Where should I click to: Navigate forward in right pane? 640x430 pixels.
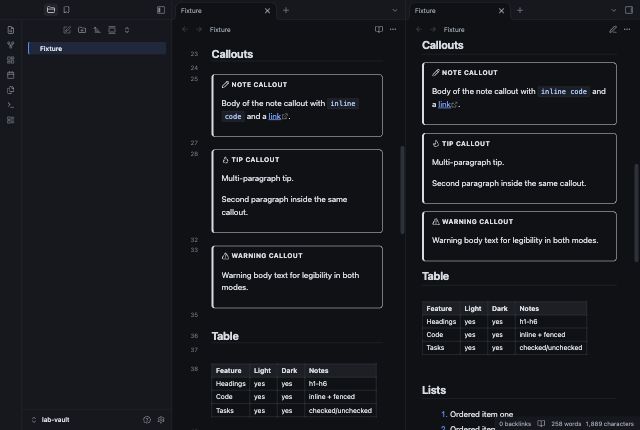click(433, 29)
